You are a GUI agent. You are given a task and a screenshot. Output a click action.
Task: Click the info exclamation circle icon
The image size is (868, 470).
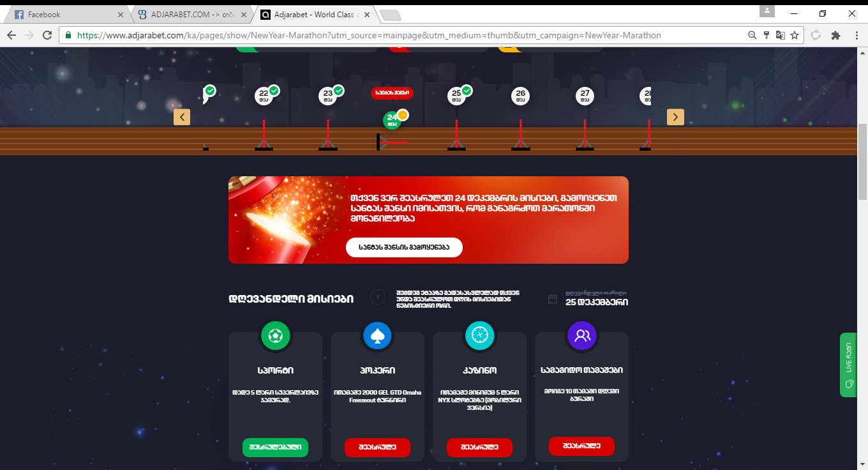[x=378, y=297]
